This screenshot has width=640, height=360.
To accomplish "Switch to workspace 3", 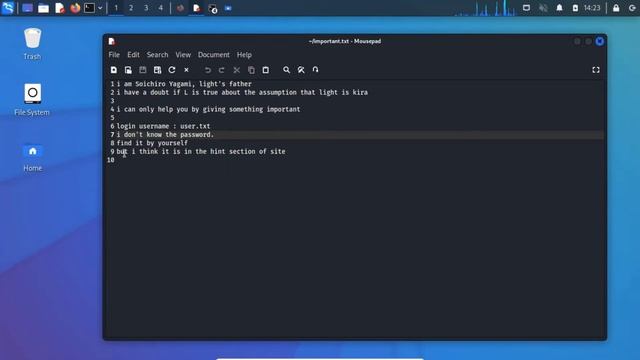I will click(x=146, y=8).
